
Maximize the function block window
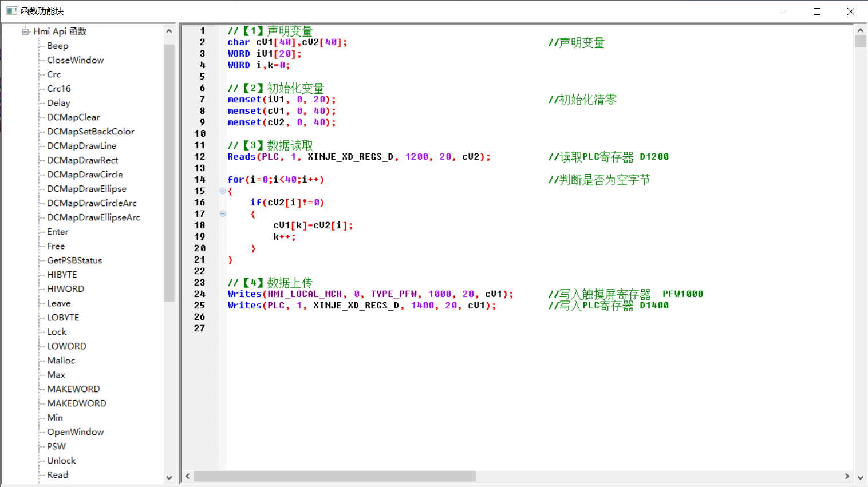[817, 11]
